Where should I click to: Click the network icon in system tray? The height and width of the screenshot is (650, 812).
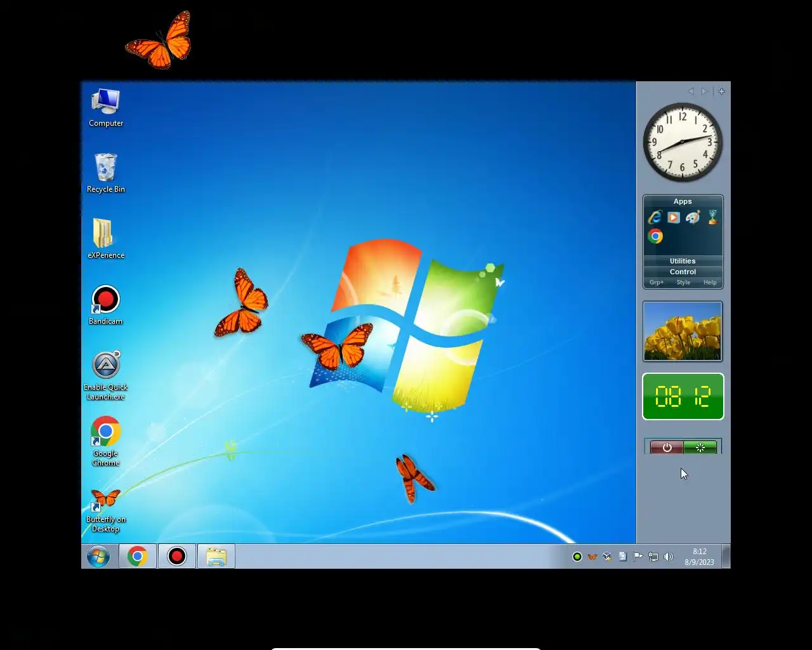click(653, 557)
